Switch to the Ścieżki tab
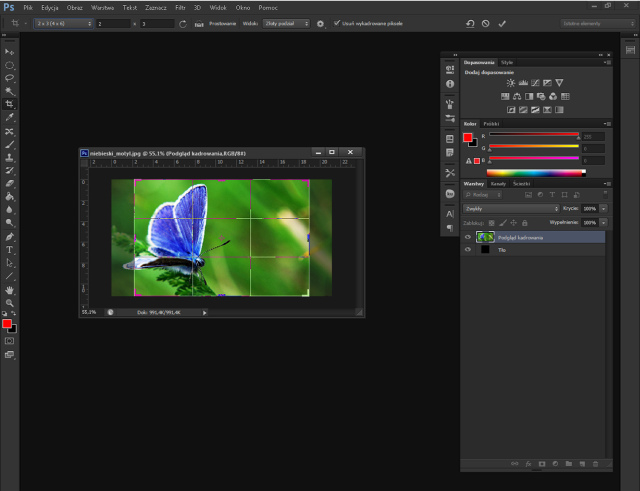This screenshot has height=491, width=640. coord(522,184)
